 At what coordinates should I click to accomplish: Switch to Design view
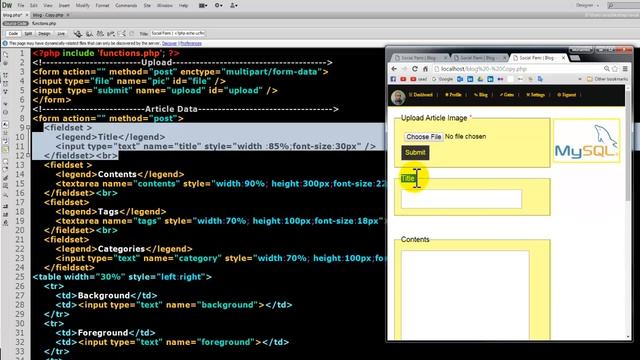click(x=44, y=33)
